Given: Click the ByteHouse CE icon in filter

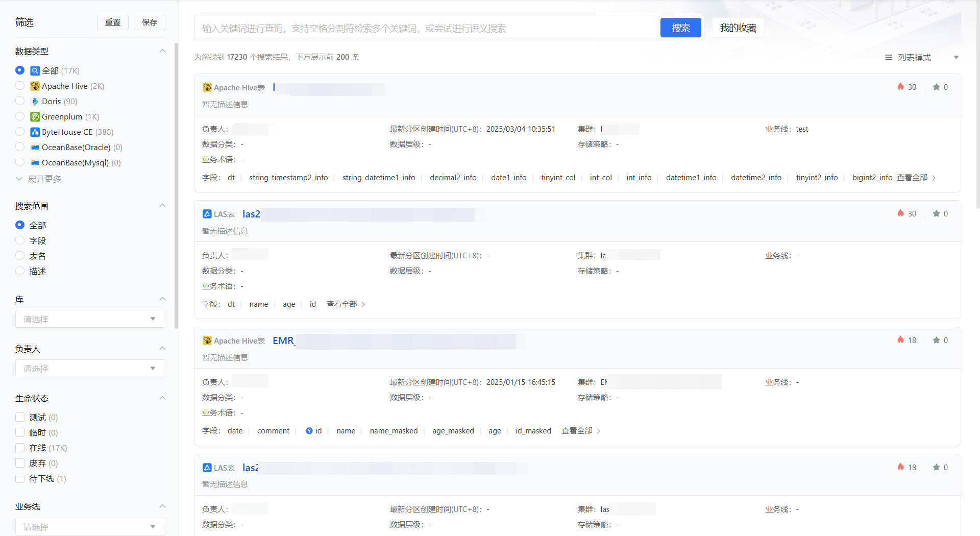Looking at the screenshot, I should 35,132.
